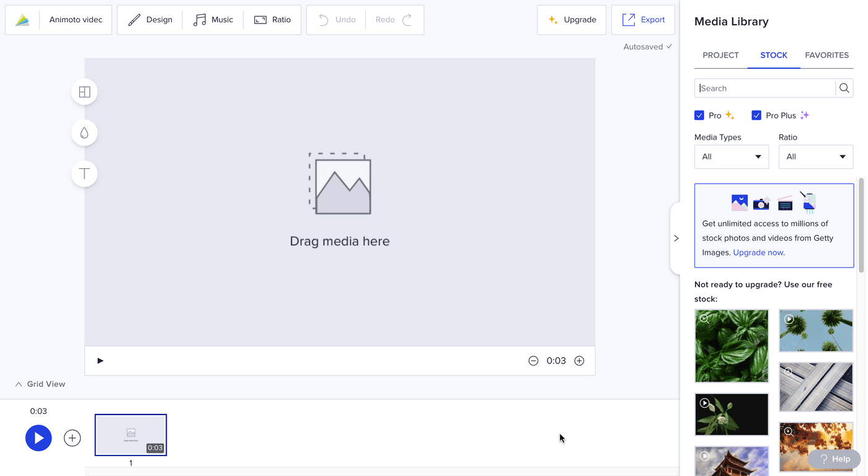This screenshot has width=868, height=476.
Task: Zoom the basil leaves photo preview icon
Action: pyautogui.click(x=704, y=319)
